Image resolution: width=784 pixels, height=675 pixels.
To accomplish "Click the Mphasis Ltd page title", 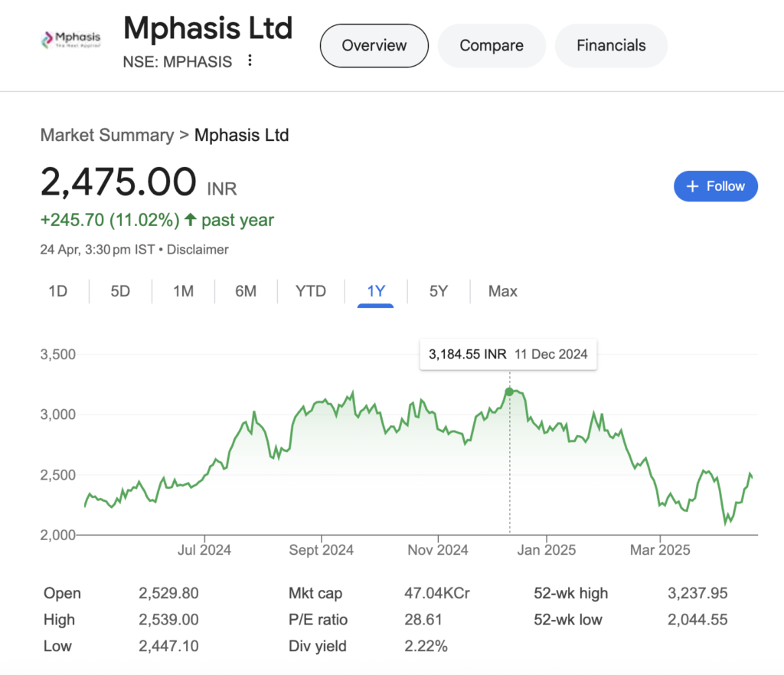I will tap(208, 28).
